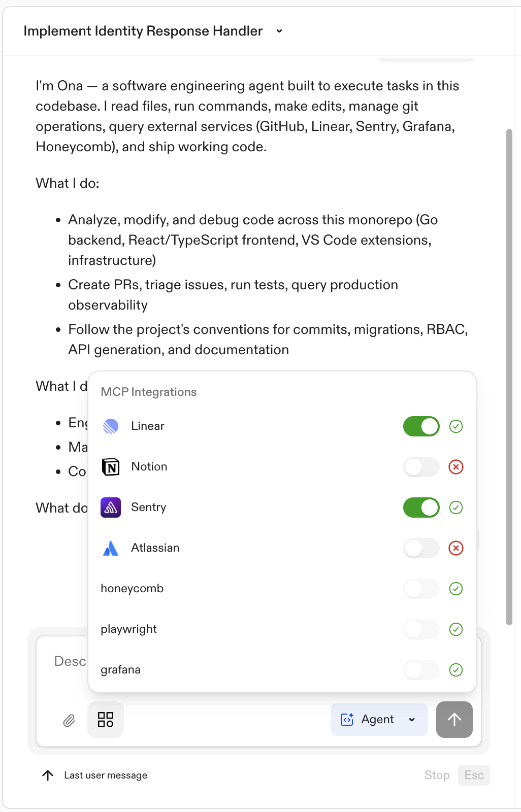
Task: Enable the honeycomb integration toggle
Action: [x=421, y=589]
